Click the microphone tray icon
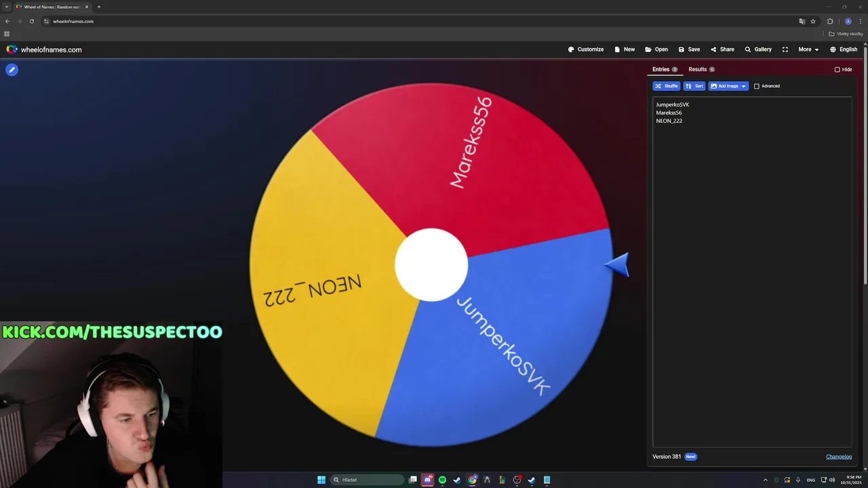 798,480
